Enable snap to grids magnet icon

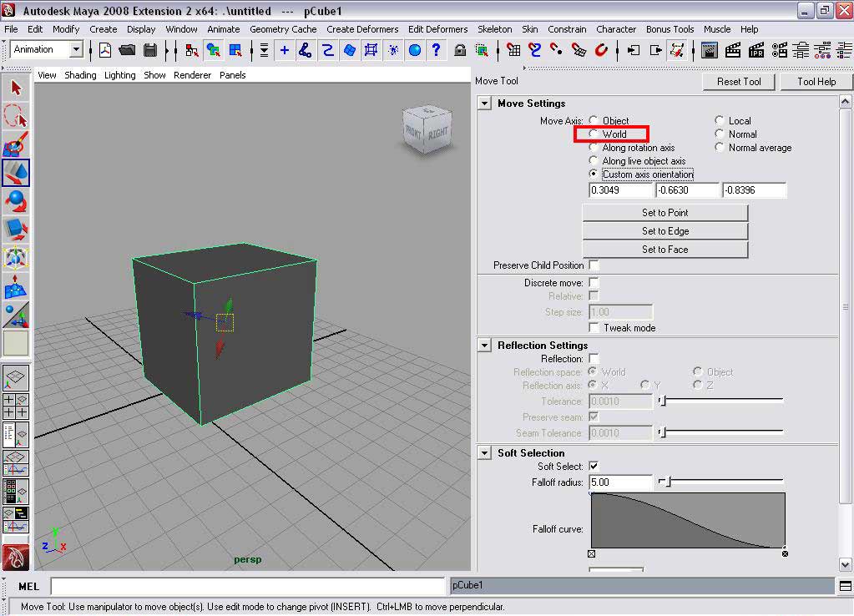[513, 50]
